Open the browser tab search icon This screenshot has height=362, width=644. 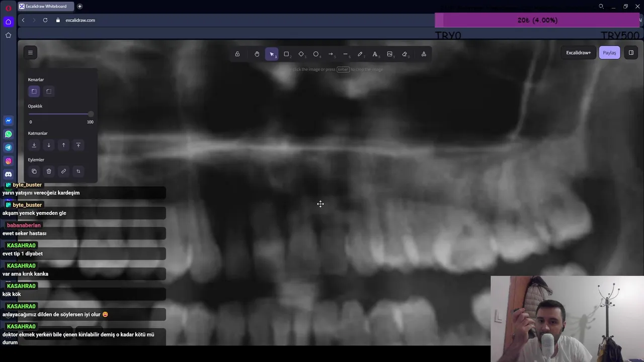[x=601, y=7]
